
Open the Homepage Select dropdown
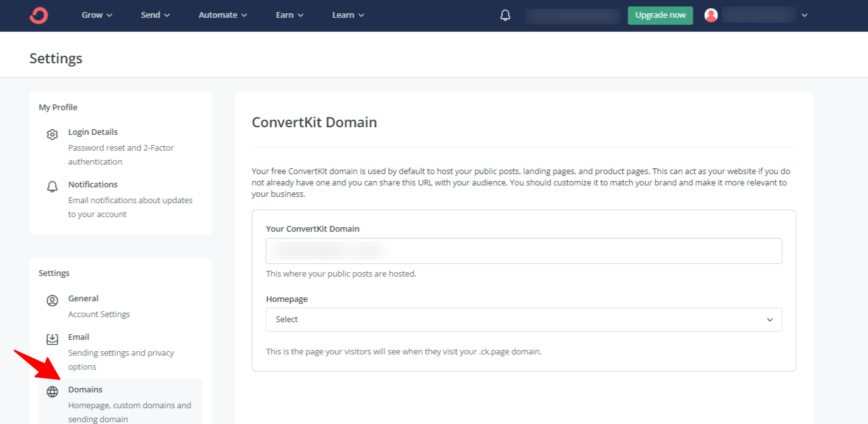pos(524,320)
